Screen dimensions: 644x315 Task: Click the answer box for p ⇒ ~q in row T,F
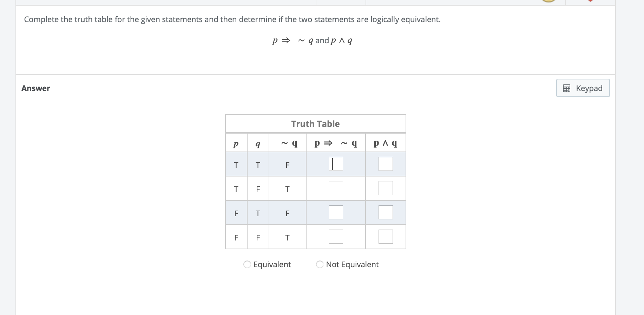pos(335,188)
